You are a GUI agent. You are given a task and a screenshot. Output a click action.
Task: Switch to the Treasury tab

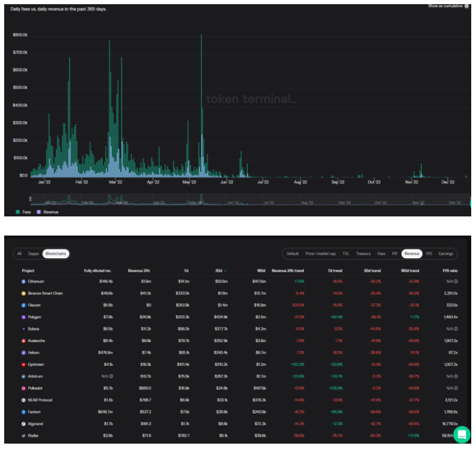[364, 253]
